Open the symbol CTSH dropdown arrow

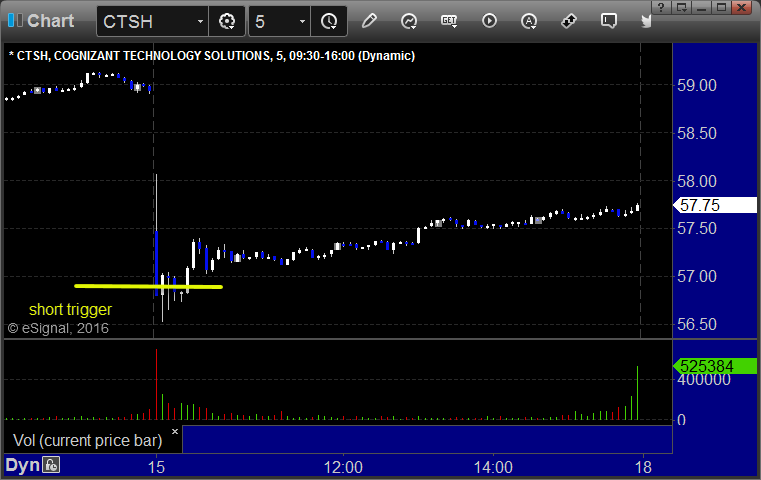click(200, 21)
